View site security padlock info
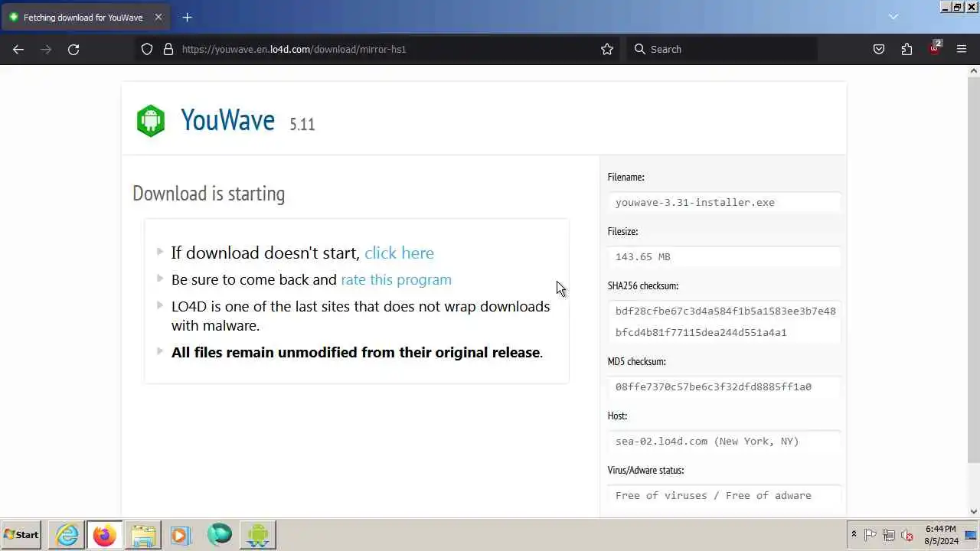 [x=168, y=49]
